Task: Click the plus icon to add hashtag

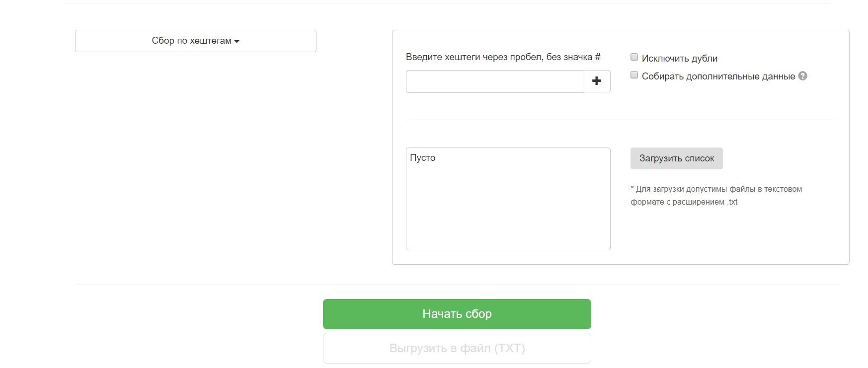Action: pos(597,81)
